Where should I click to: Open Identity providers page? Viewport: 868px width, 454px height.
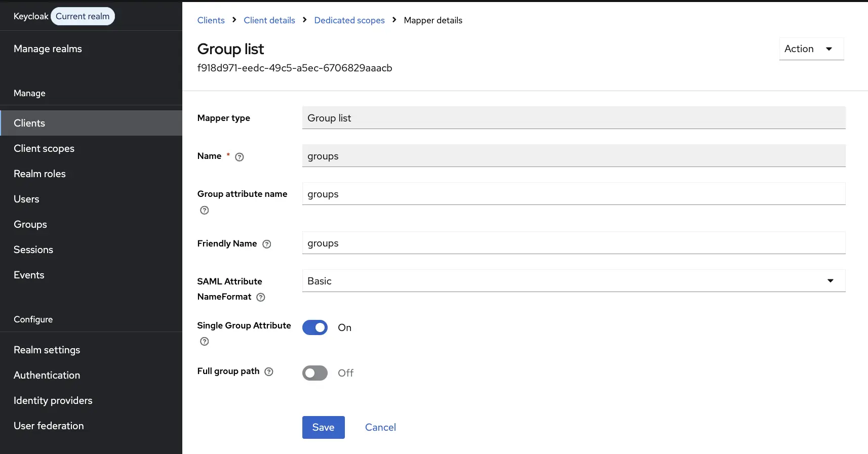point(91,400)
